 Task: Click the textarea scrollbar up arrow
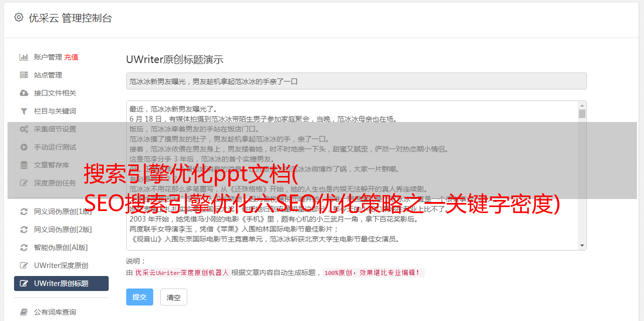coord(582,105)
